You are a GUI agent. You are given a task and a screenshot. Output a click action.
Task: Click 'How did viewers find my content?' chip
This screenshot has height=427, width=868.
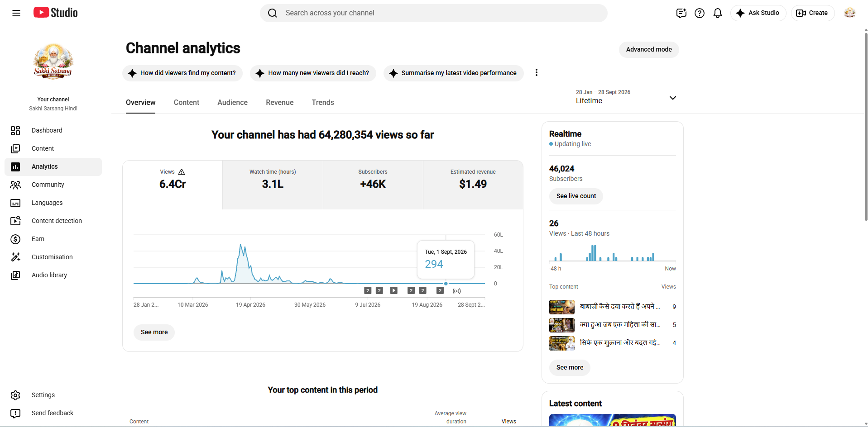click(182, 73)
